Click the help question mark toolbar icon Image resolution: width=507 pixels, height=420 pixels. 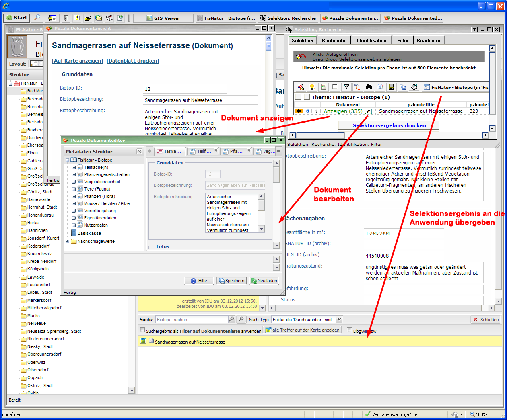point(76,18)
